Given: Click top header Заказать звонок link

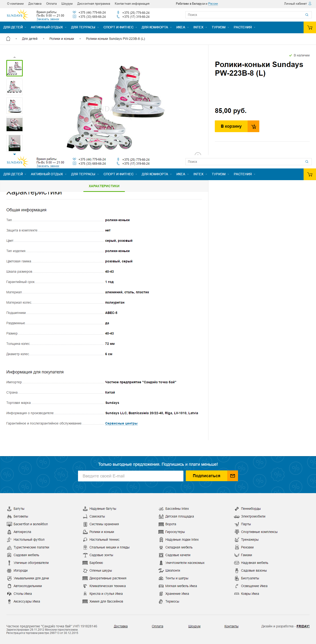Looking at the screenshot, I should (x=48, y=19).
